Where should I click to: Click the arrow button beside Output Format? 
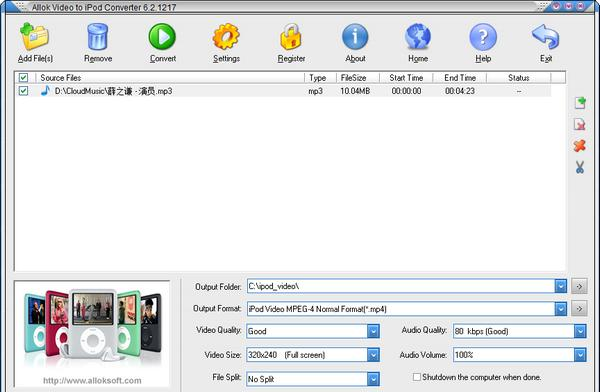pyautogui.click(x=579, y=309)
